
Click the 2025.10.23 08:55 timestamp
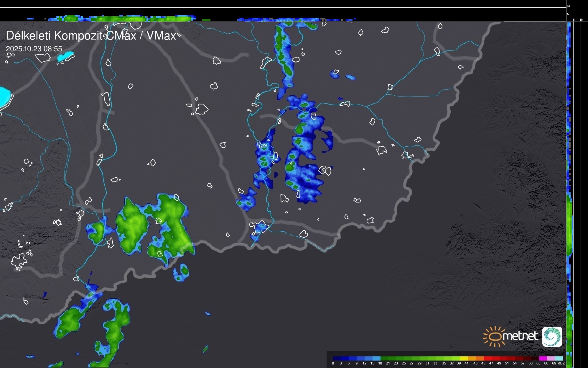[34, 49]
